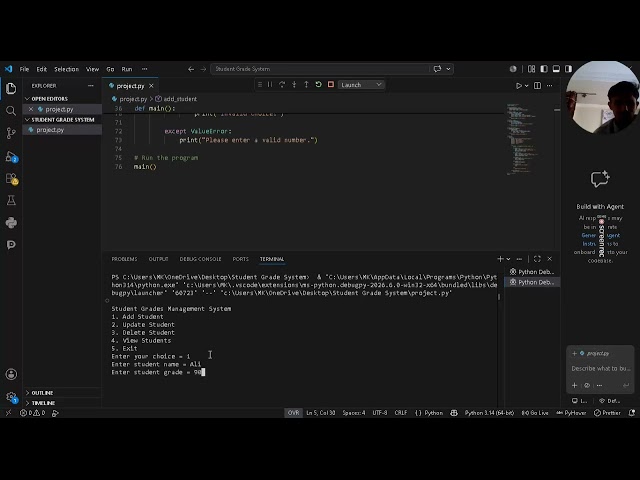
Task: Click Describe what to build chat input
Action: click(600, 369)
